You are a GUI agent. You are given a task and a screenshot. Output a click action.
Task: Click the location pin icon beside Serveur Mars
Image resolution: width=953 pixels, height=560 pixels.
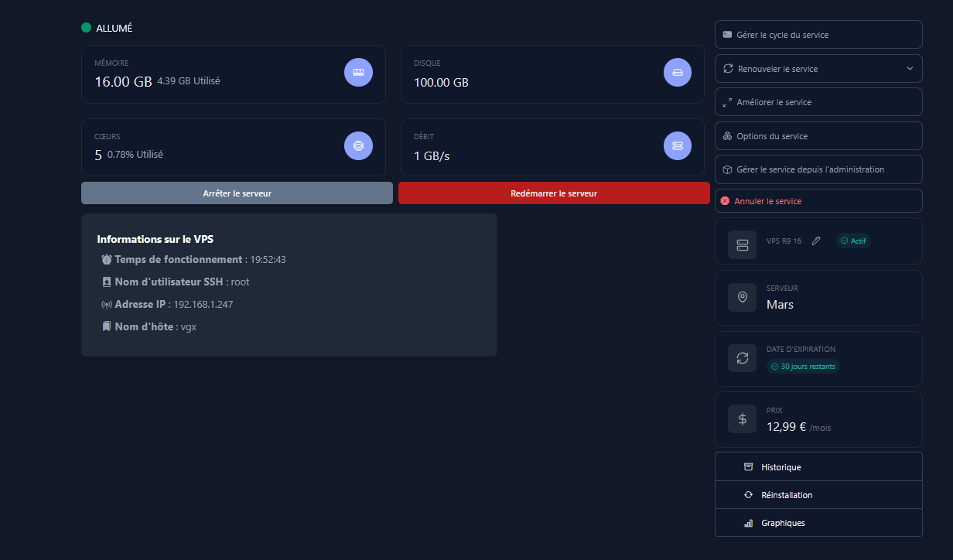coord(743,297)
